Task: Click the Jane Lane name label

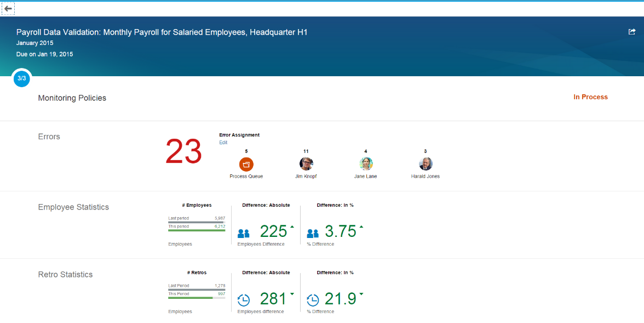Action: point(366,176)
